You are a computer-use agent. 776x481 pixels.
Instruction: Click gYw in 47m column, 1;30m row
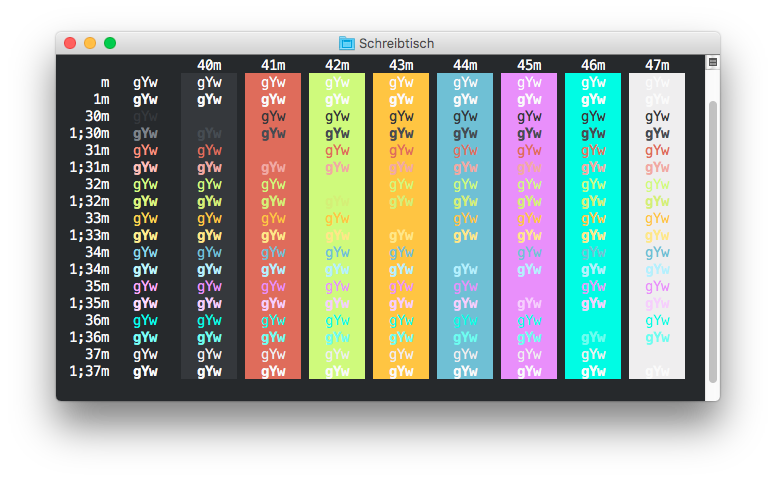pos(657,134)
